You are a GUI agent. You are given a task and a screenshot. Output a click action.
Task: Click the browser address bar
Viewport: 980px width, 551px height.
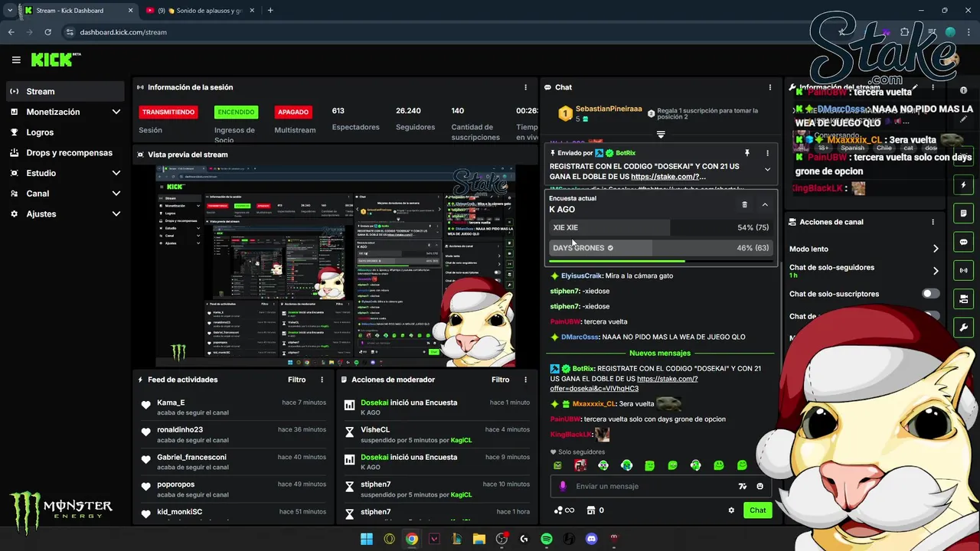(x=444, y=32)
